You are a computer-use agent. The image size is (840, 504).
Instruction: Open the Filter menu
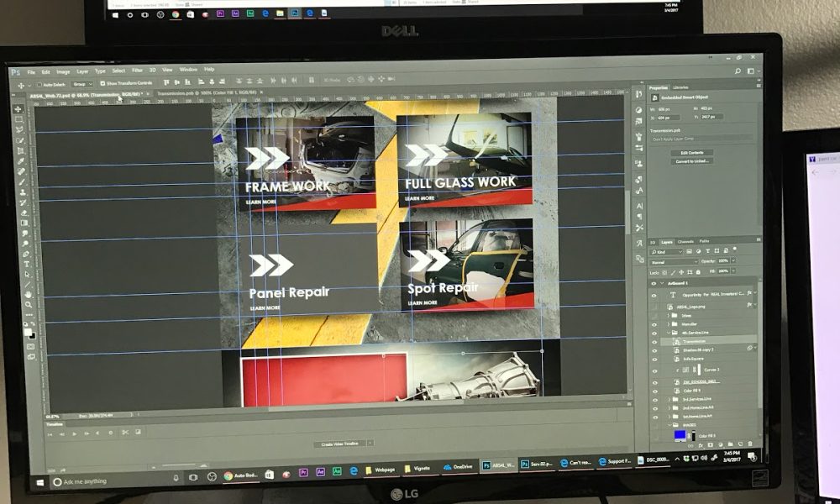(137, 70)
